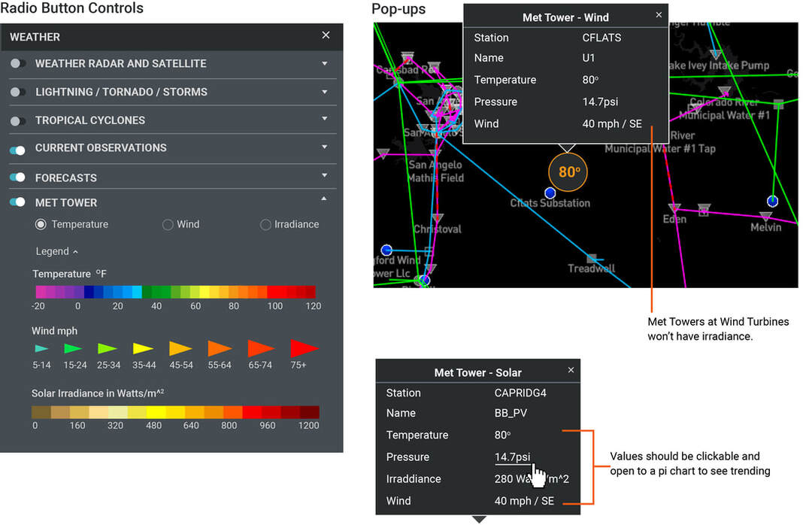The width and height of the screenshot is (812, 525).
Task: Disable the Forecasts layer toggle
Action: click(18, 178)
